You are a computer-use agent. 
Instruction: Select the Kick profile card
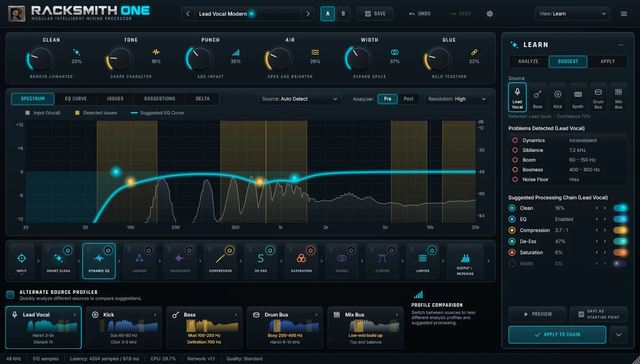[x=124, y=328]
